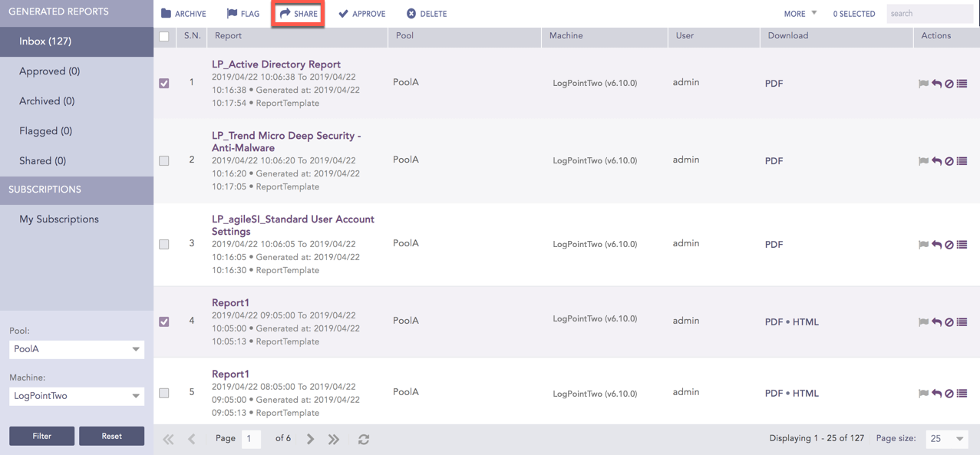Expand the Machine dropdown showing LogPointTwo

coord(76,396)
